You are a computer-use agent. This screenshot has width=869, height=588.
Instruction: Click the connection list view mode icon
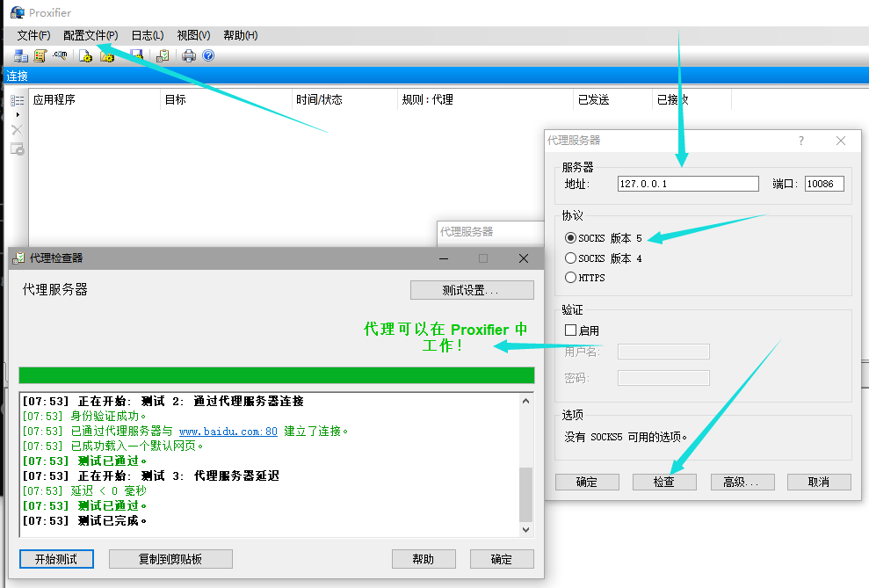pyautogui.click(x=18, y=100)
